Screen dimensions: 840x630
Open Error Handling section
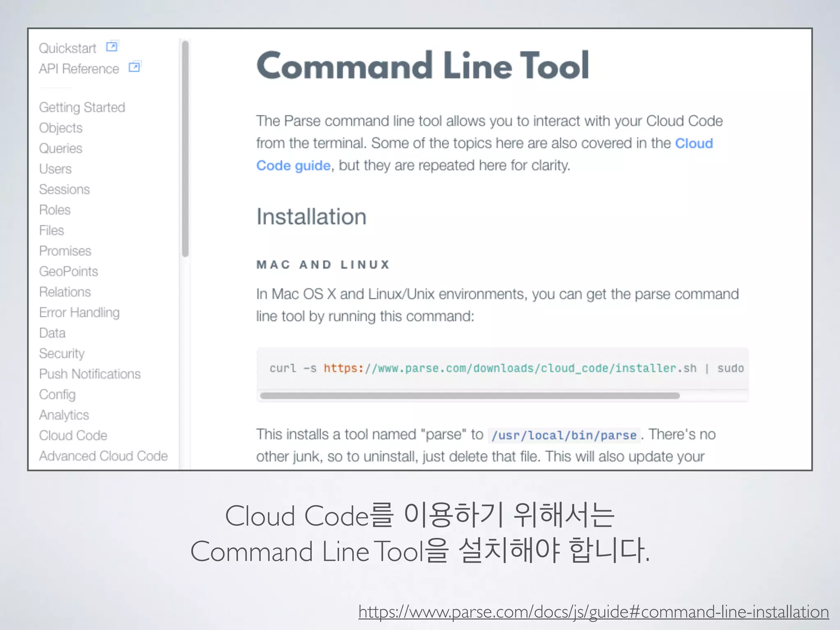80,313
